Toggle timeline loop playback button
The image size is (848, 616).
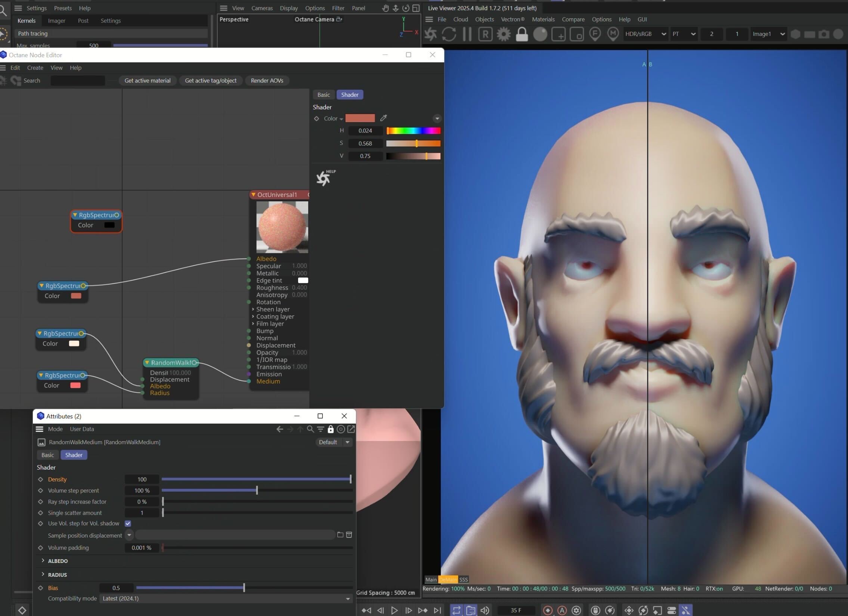[x=456, y=610]
